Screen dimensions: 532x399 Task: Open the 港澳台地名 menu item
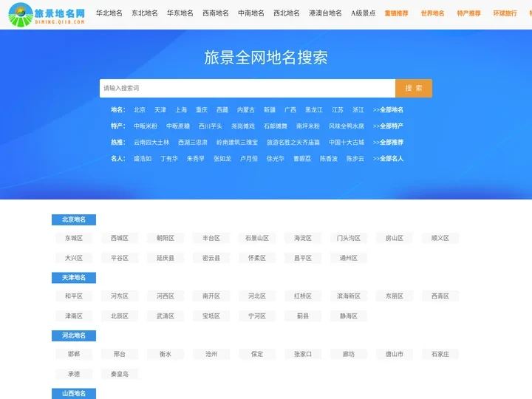325,13
